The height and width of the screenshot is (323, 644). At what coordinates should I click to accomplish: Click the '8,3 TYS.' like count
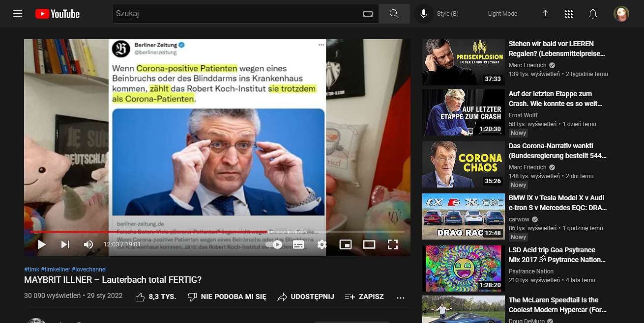click(x=162, y=297)
